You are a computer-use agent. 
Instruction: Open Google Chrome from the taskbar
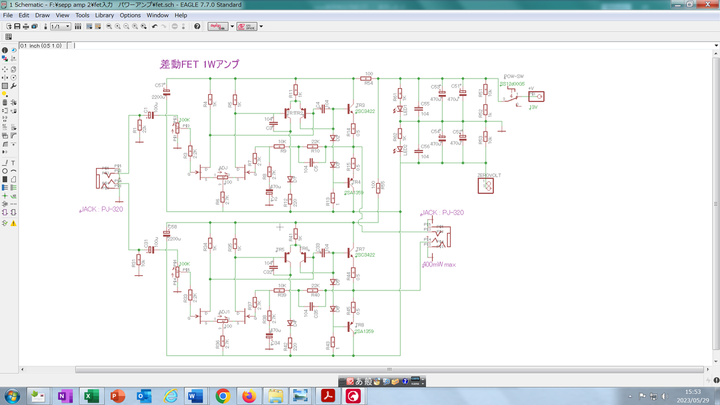[x=221, y=396]
